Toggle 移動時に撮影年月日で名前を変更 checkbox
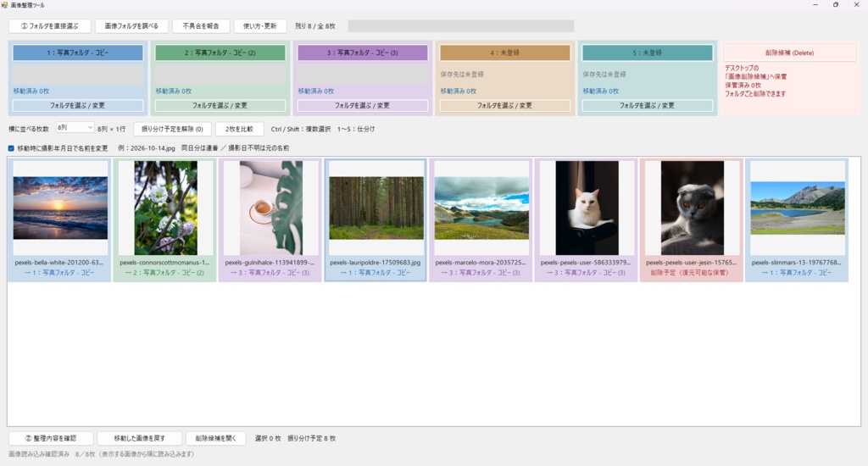The height and width of the screenshot is (466, 868). 11,148
